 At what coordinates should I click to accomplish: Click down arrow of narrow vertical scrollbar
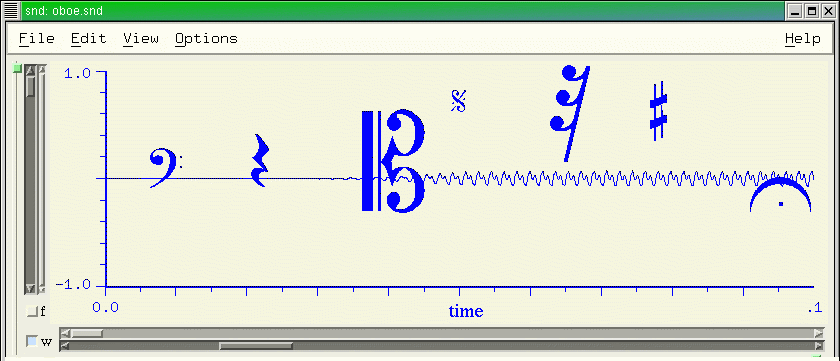coord(42,289)
